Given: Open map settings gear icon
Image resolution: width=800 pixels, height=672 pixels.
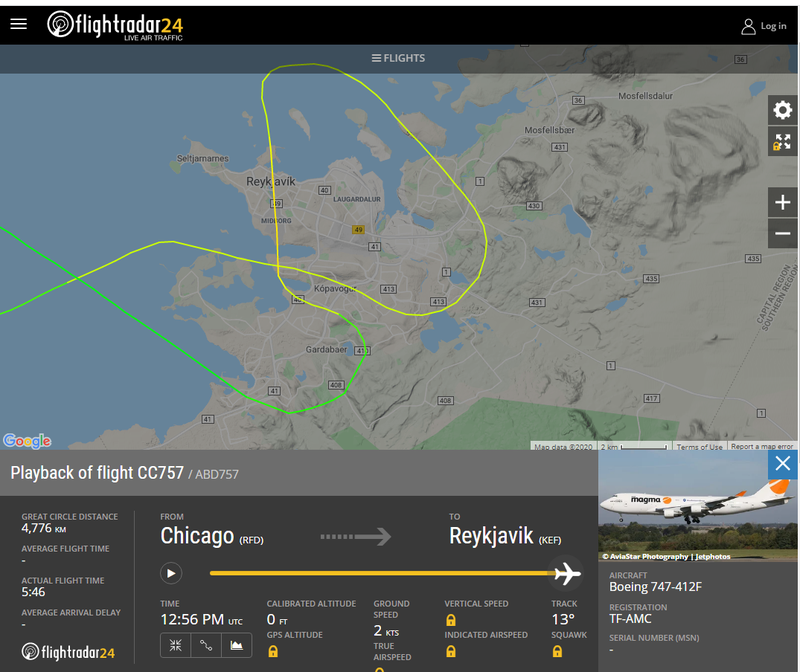Looking at the screenshot, I should [782, 110].
